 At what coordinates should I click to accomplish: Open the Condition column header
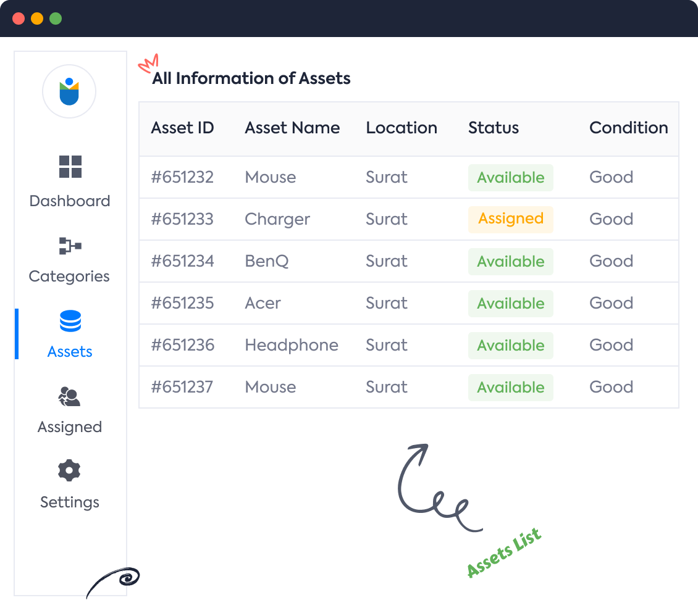click(x=628, y=128)
